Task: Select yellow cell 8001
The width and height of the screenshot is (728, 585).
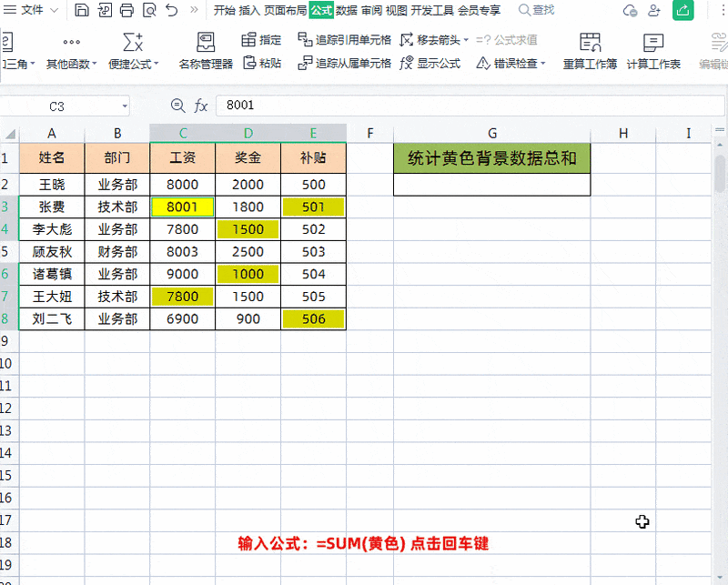Action: point(183,207)
